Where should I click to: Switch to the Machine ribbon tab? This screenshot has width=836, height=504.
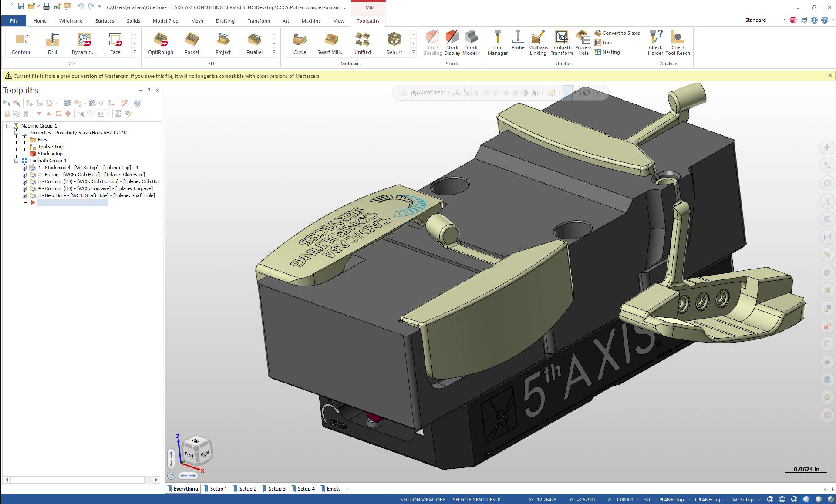click(x=311, y=20)
